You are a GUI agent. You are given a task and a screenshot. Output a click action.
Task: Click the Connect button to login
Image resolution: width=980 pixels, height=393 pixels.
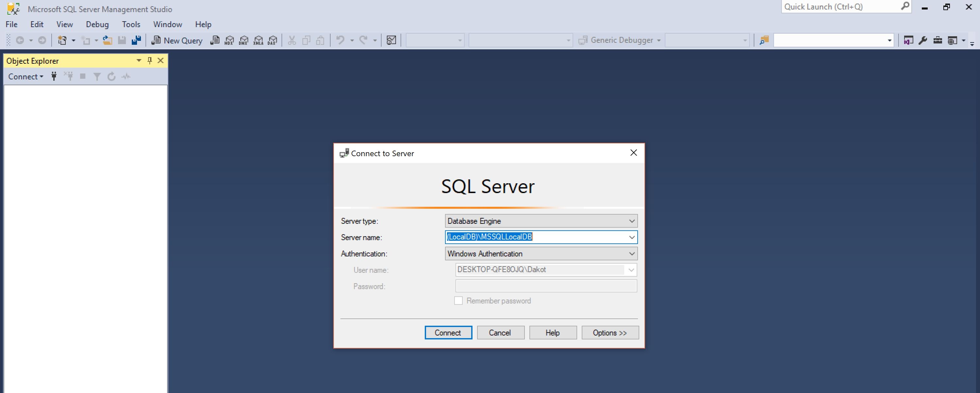pyautogui.click(x=448, y=332)
